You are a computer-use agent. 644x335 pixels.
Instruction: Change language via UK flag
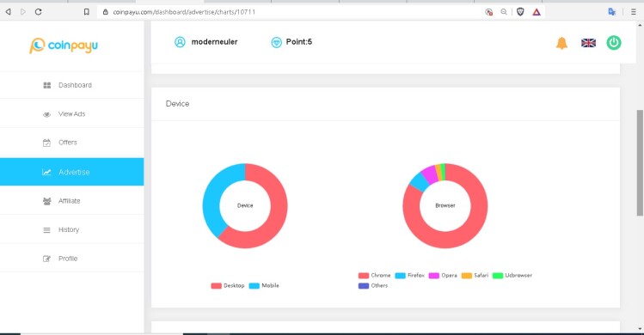pos(588,43)
